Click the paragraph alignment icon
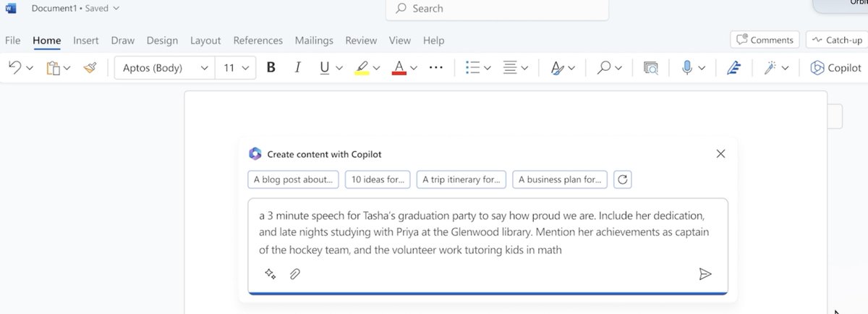The image size is (868, 314). tap(510, 68)
